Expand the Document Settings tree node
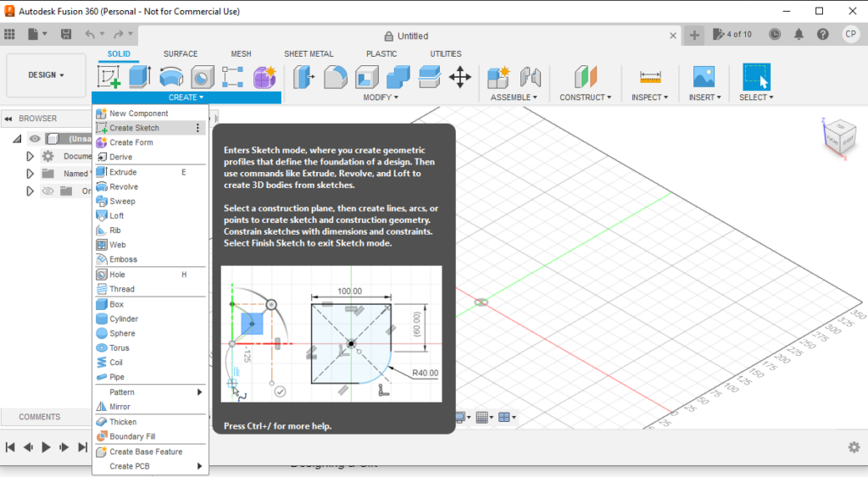Image resolution: width=868 pixels, height=477 pixels. click(30, 157)
